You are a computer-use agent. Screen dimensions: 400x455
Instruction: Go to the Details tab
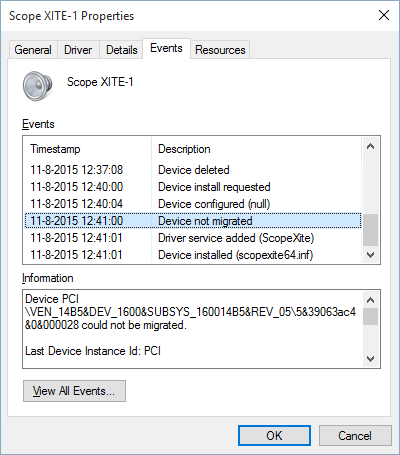click(x=122, y=50)
